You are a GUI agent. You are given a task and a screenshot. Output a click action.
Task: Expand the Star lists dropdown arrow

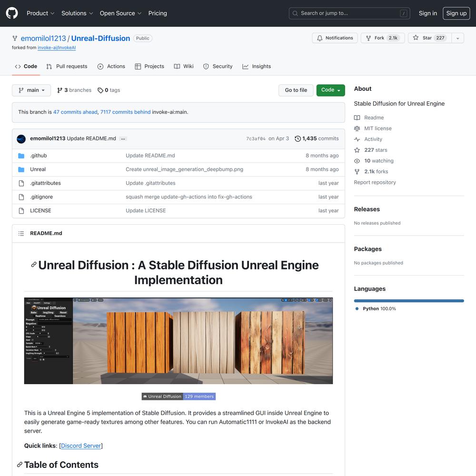(x=458, y=38)
